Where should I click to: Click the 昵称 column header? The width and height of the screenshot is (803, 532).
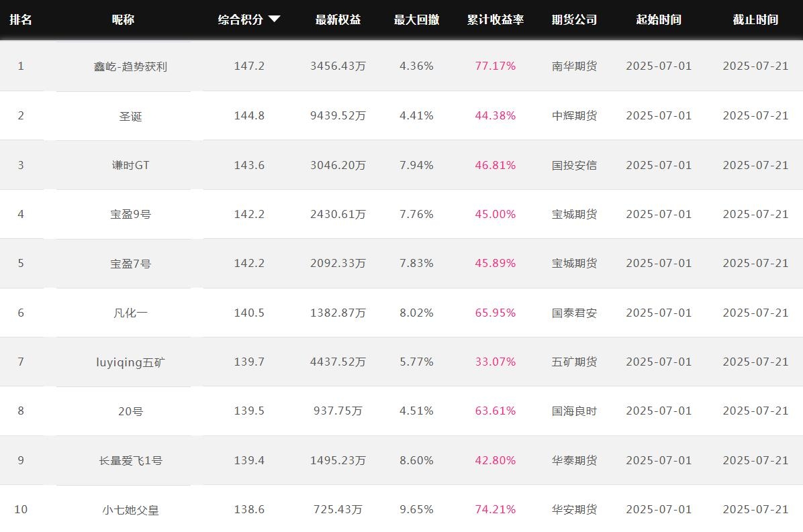tap(123, 19)
